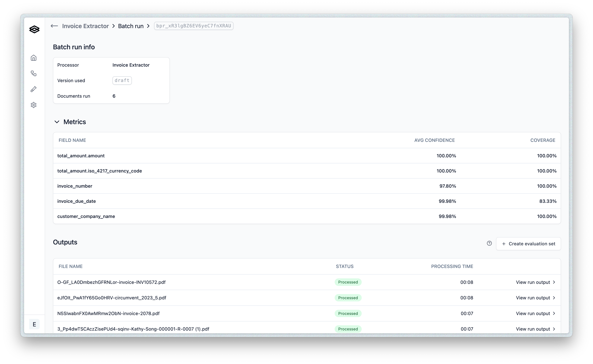Click the Create evaluation set button

point(528,244)
